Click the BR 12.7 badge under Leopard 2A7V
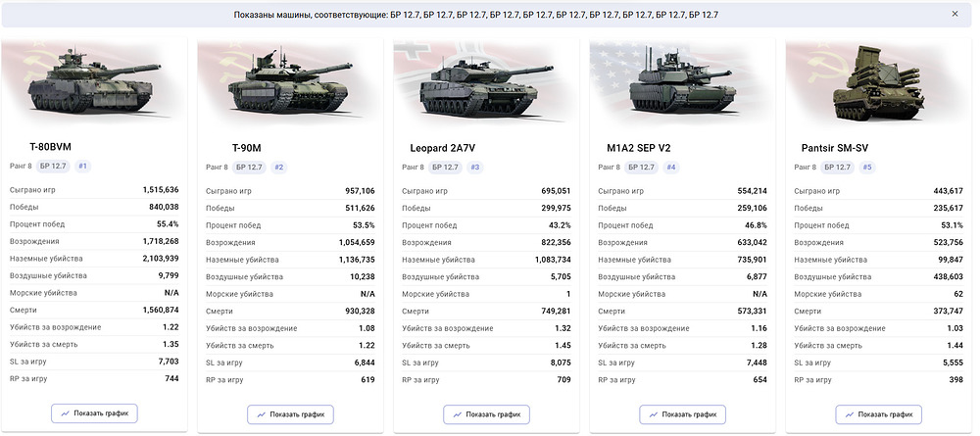This screenshot has width=980, height=436. coord(446,168)
